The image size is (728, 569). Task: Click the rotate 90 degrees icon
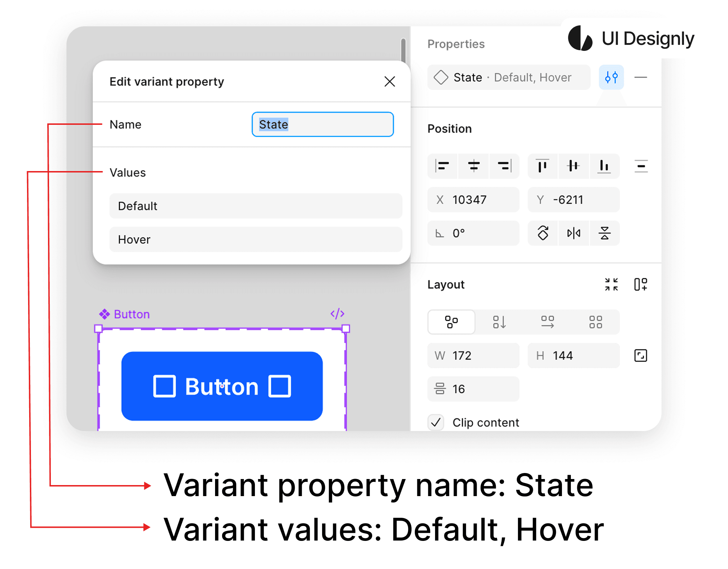click(543, 233)
